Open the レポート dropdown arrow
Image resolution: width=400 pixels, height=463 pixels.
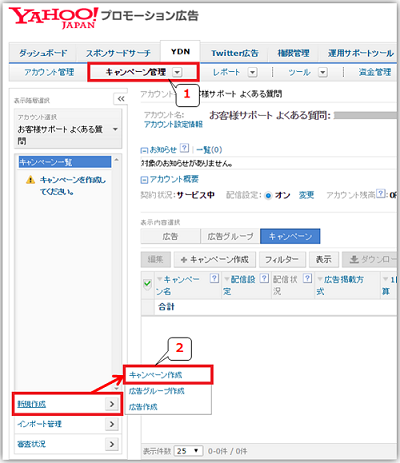coord(253,72)
